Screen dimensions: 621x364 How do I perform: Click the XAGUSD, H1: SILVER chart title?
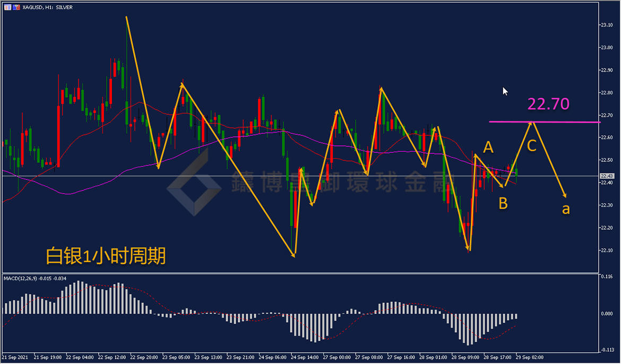[48, 7]
